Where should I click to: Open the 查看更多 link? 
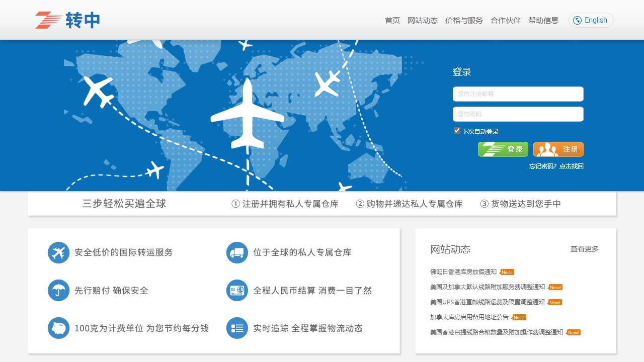(585, 249)
